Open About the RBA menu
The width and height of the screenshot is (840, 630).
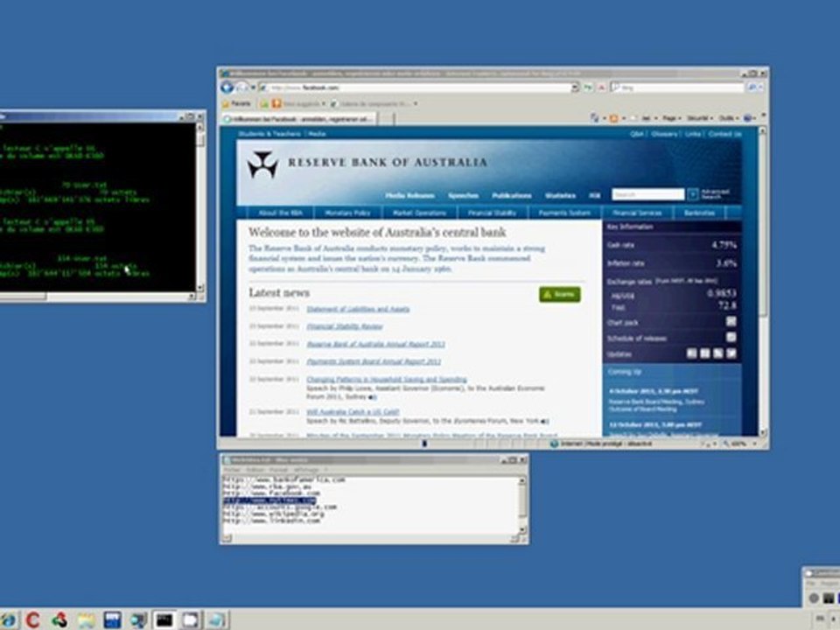click(280, 213)
